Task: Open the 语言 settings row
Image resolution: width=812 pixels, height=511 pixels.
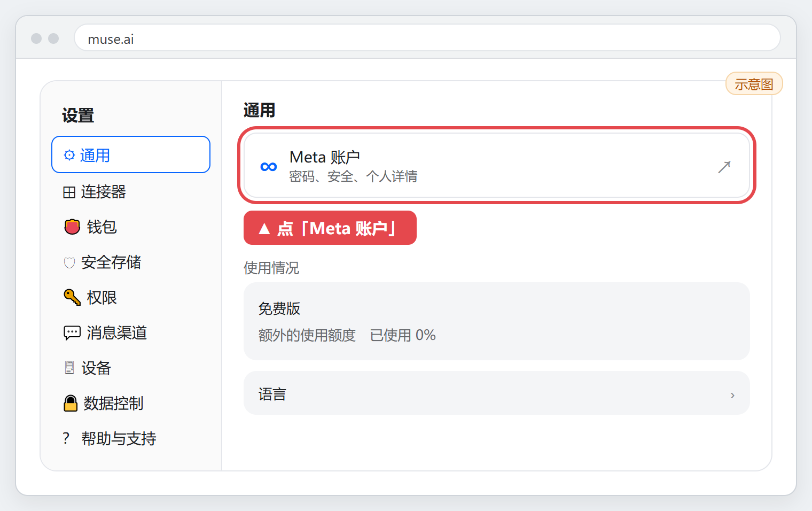Action: [497, 393]
